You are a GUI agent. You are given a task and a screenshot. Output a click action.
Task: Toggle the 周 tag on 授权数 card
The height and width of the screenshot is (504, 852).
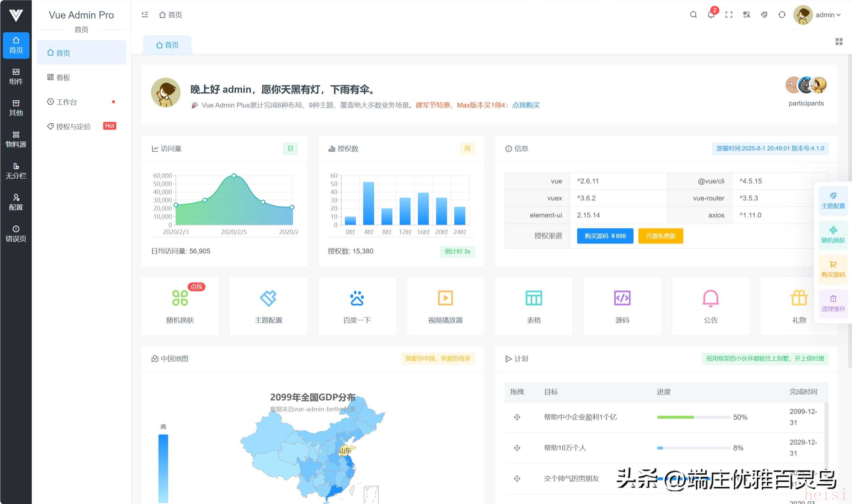click(467, 148)
